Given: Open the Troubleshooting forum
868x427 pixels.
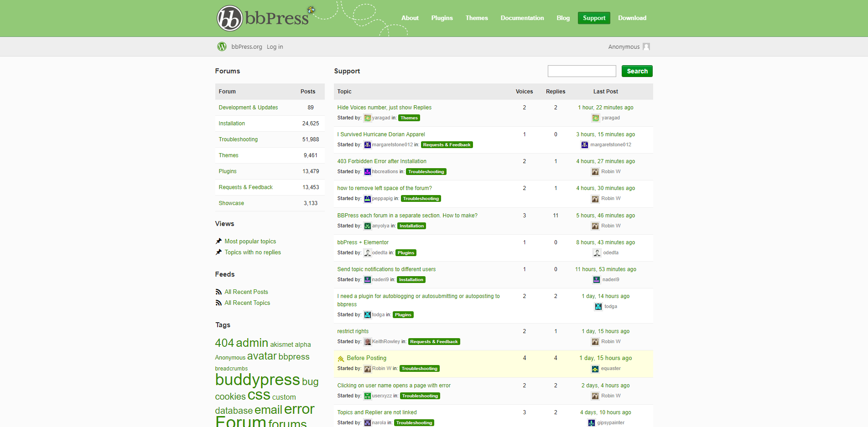Looking at the screenshot, I should pyautogui.click(x=238, y=139).
